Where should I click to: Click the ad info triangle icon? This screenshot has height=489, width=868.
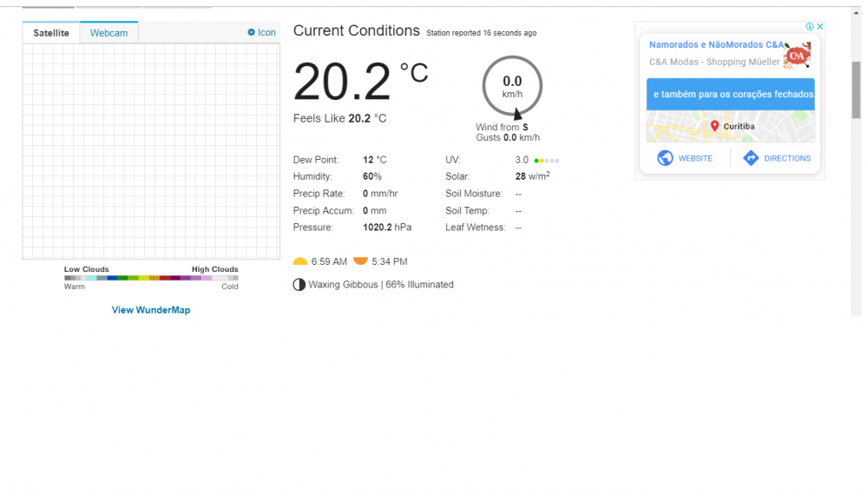809,27
